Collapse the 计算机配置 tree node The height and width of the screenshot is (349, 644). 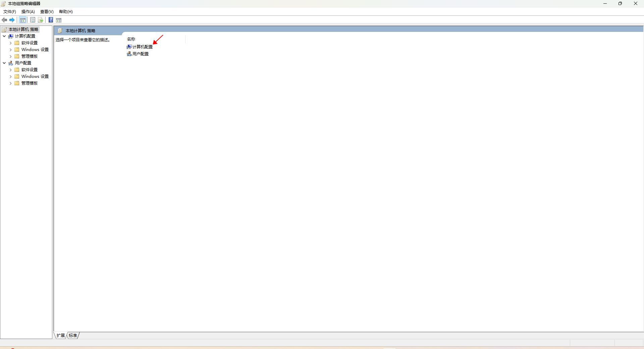[x=4, y=36]
